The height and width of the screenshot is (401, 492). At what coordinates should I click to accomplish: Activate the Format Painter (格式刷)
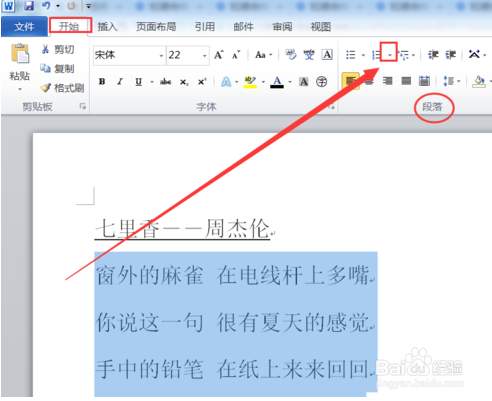[x=62, y=88]
